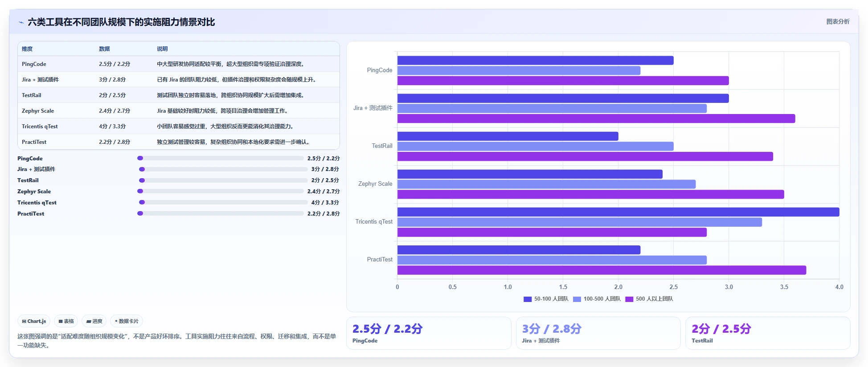Click the PractiTest progress bar track
The width and height of the screenshot is (868, 367).
pyautogui.click(x=221, y=213)
